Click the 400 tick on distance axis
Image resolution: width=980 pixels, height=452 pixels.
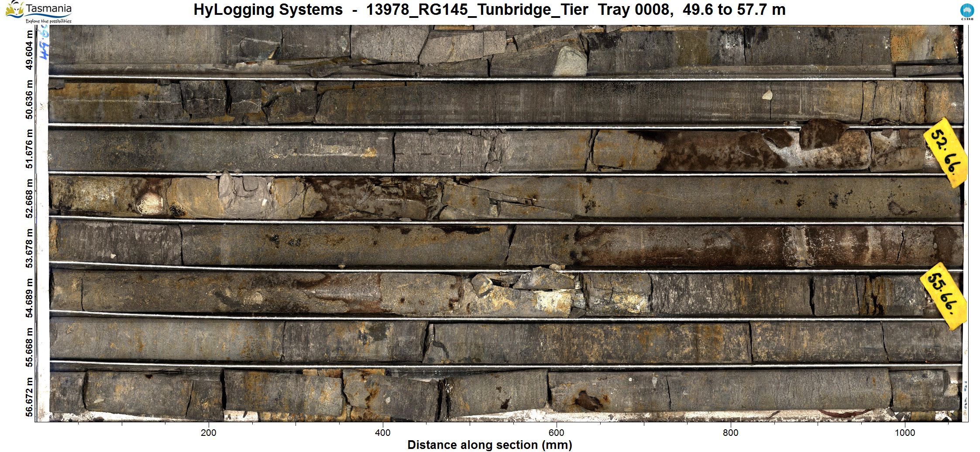click(383, 433)
